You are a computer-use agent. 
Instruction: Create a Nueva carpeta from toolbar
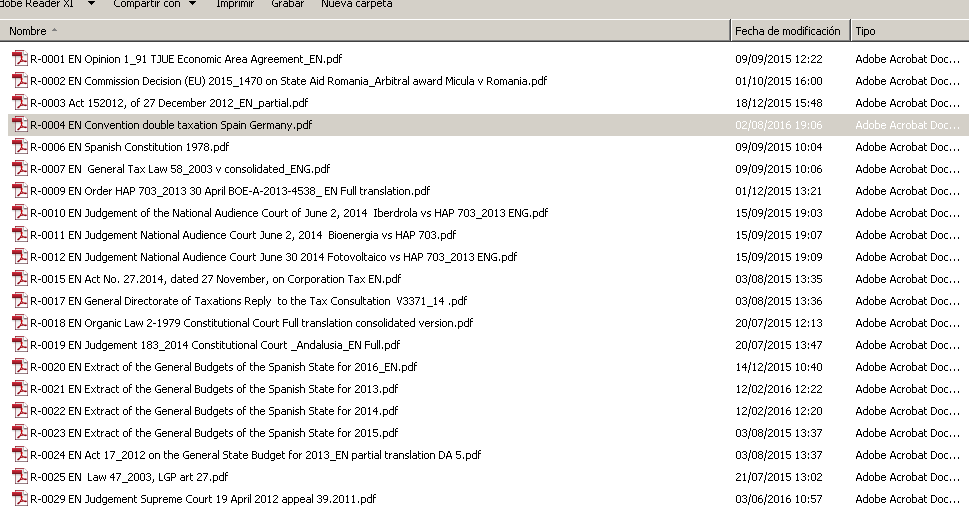point(357,4)
